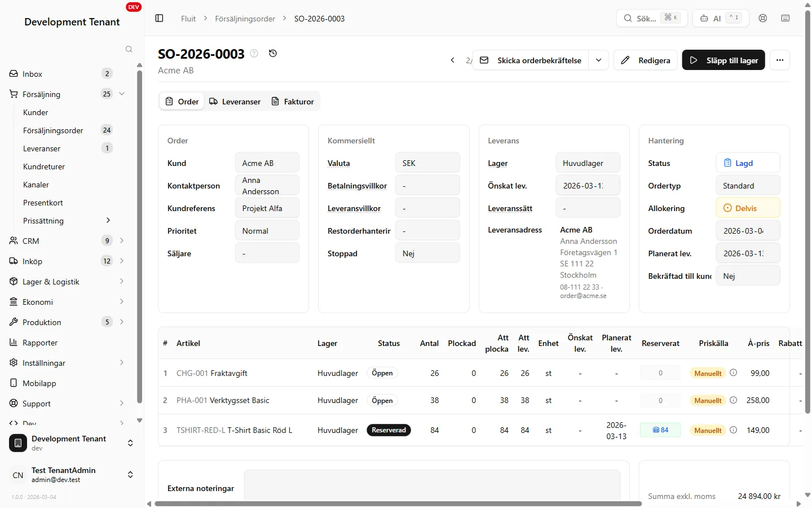Screen dimensions: 812x508
Task: Expand Lager & Logistik section chevron
Action: (x=122, y=281)
